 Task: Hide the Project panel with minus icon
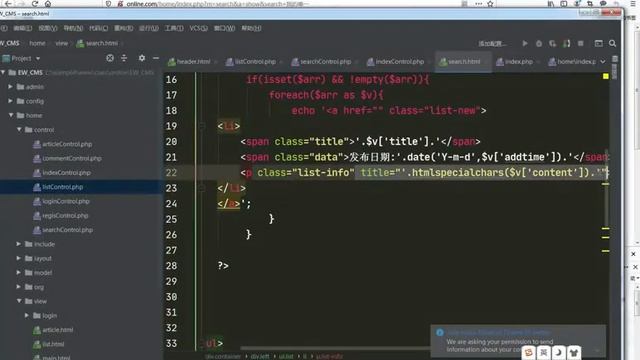156,58
